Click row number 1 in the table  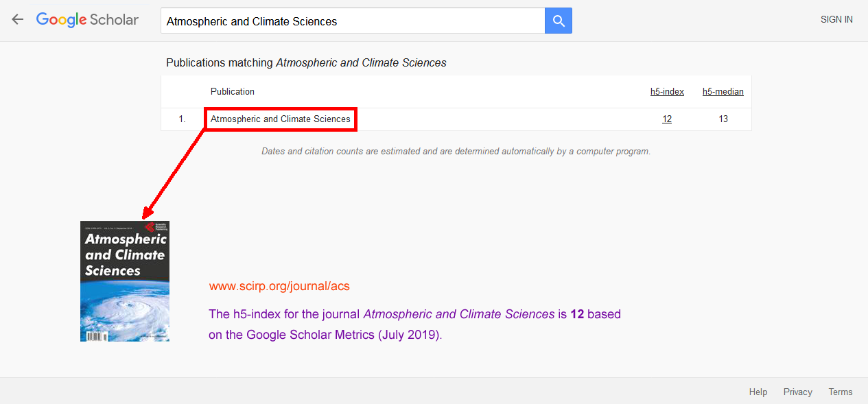(183, 119)
